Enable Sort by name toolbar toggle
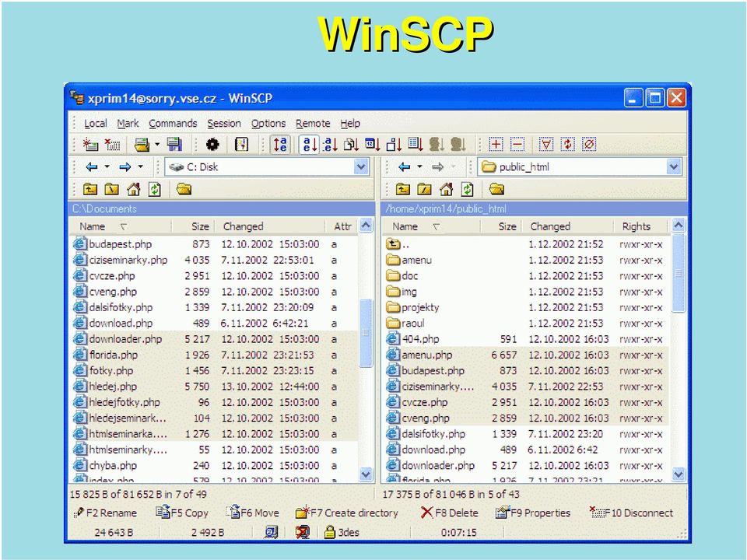This screenshot has height=560, width=747. [x=309, y=145]
